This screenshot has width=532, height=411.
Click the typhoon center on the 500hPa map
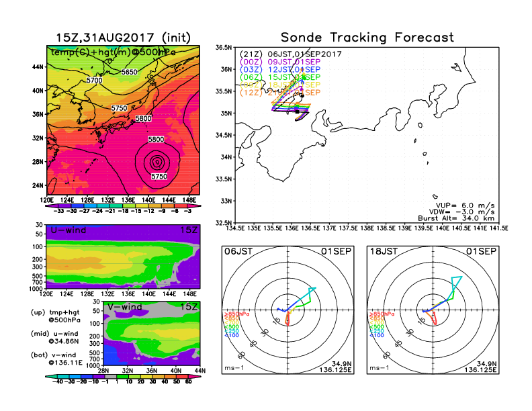[157, 161]
